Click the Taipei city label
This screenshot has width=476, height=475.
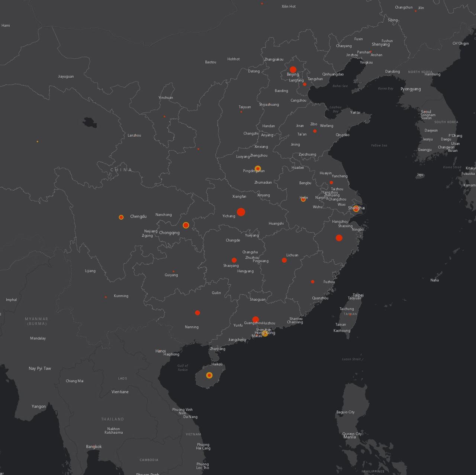[358, 295]
